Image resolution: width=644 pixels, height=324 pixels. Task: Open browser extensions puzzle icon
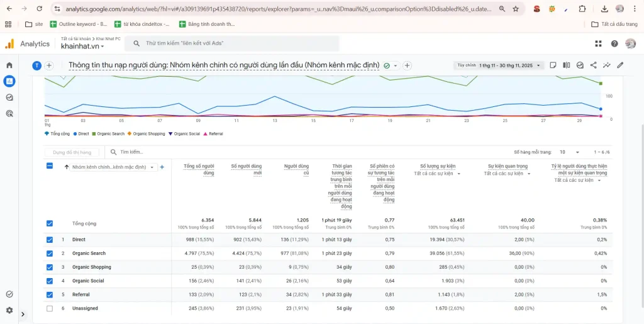click(582, 9)
